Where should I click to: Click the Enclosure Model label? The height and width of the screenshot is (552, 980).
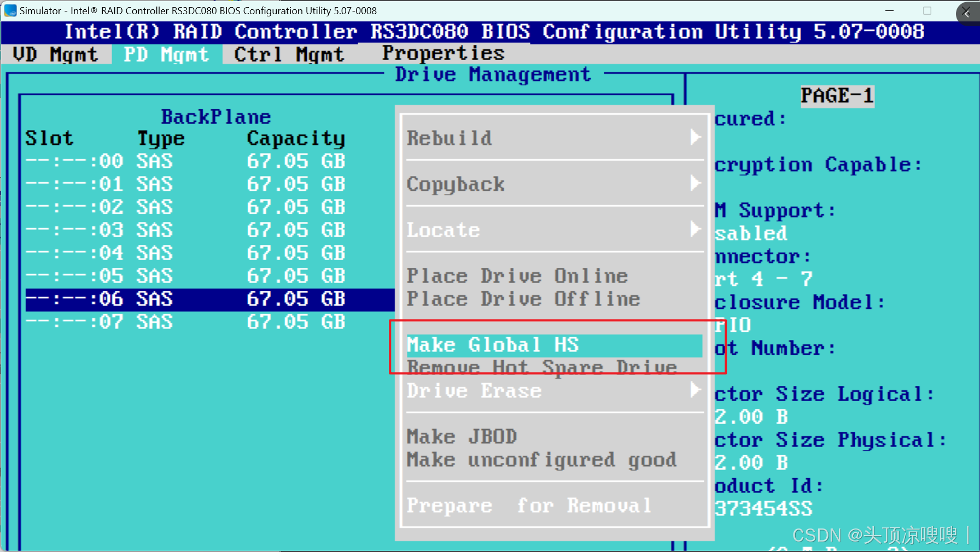(x=800, y=302)
